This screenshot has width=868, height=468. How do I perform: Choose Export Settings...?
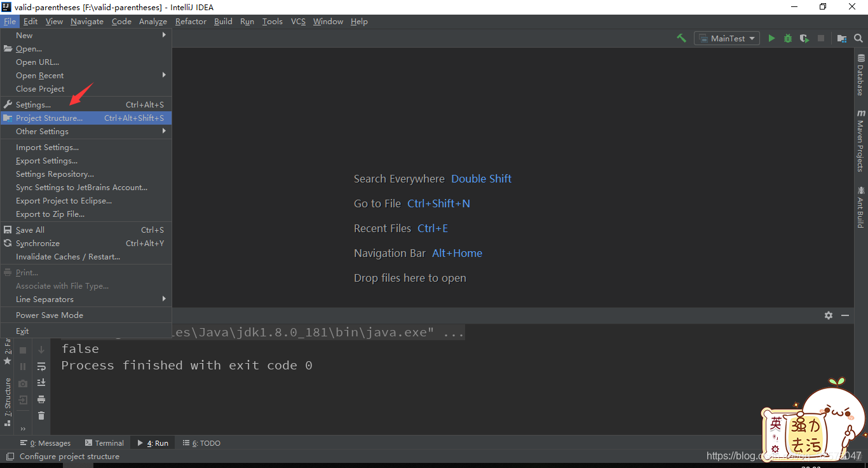[x=86, y=161]
